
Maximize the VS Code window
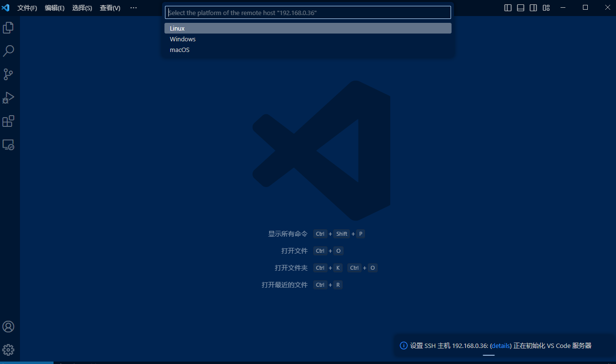(585, 8)
